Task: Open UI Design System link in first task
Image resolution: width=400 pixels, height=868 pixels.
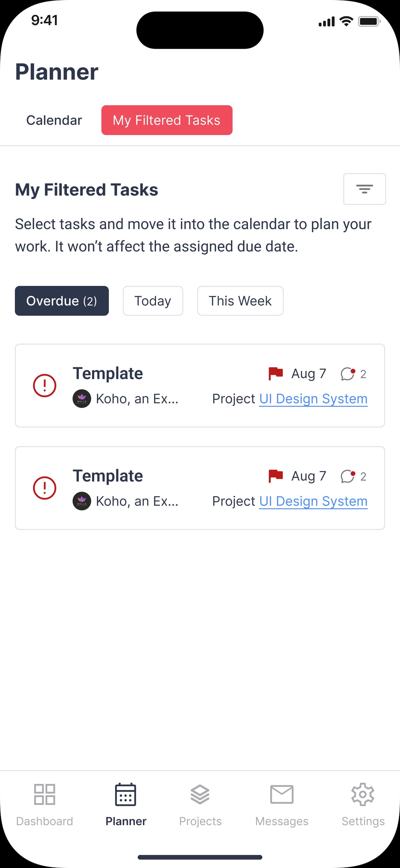Action: pos(313,399)
